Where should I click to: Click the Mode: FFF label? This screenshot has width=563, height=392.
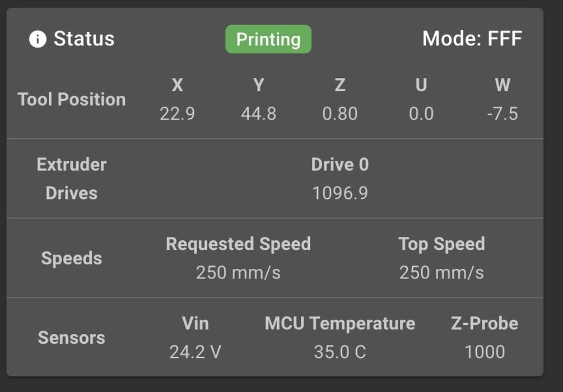pyautogui.click(x=472, y=39)
